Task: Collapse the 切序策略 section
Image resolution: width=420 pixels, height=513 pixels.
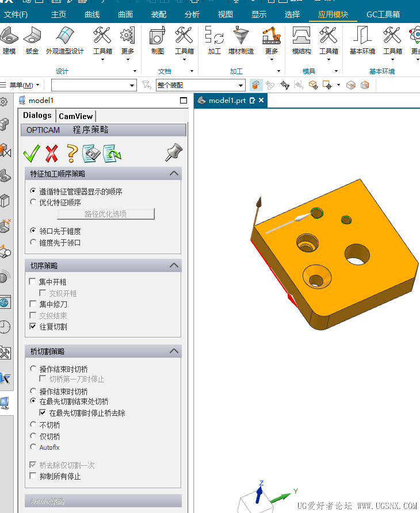Action: coord(174,265)
